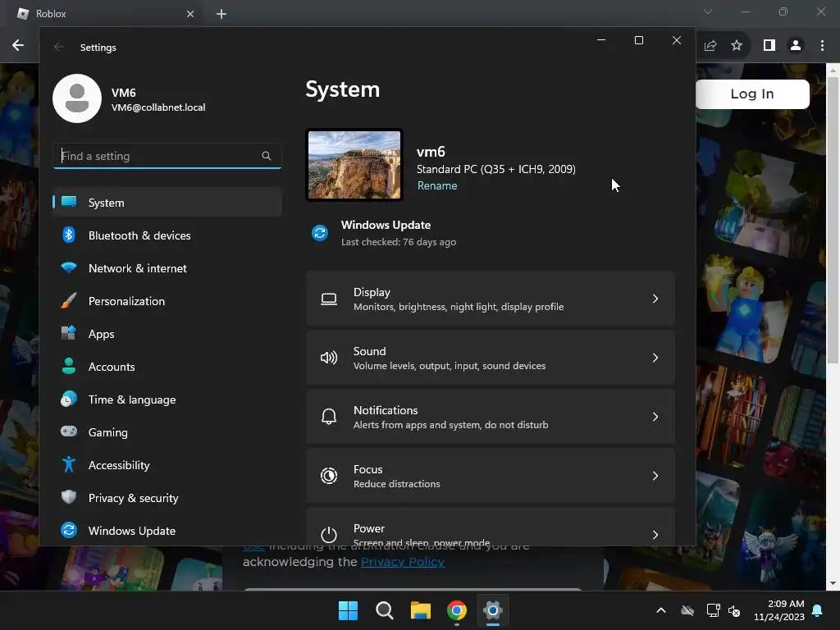Show hidden tray icons chevron
This screenshot has width=840, height=630.
tap(661, 610)
